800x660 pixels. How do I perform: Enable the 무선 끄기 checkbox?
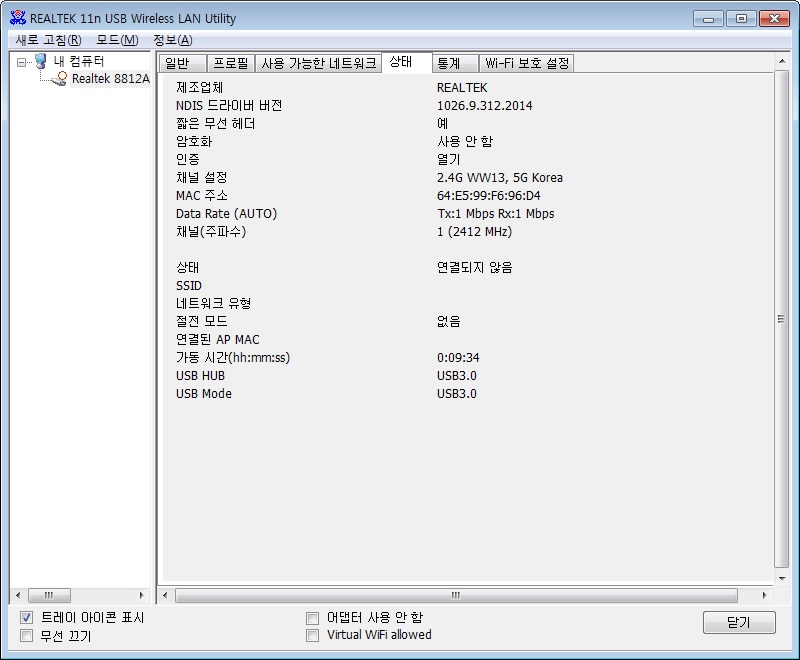pyautogui.click(x=27, y=636)
